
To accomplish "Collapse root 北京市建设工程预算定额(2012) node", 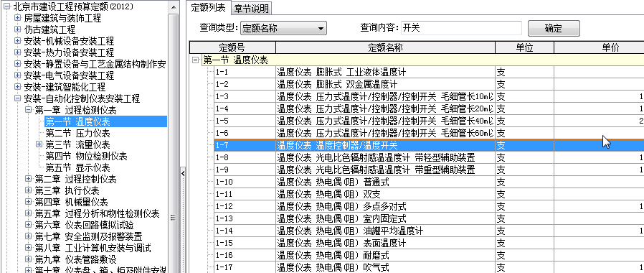I will click(6, 6).
